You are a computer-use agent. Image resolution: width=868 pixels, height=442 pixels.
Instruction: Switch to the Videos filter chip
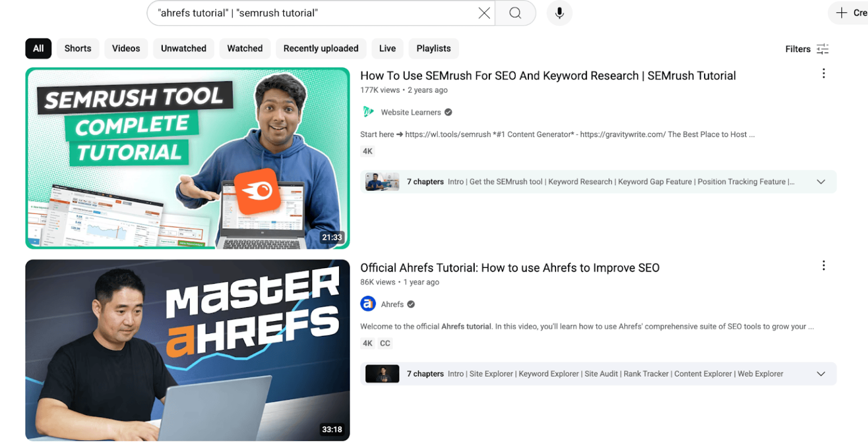(126, 49)
